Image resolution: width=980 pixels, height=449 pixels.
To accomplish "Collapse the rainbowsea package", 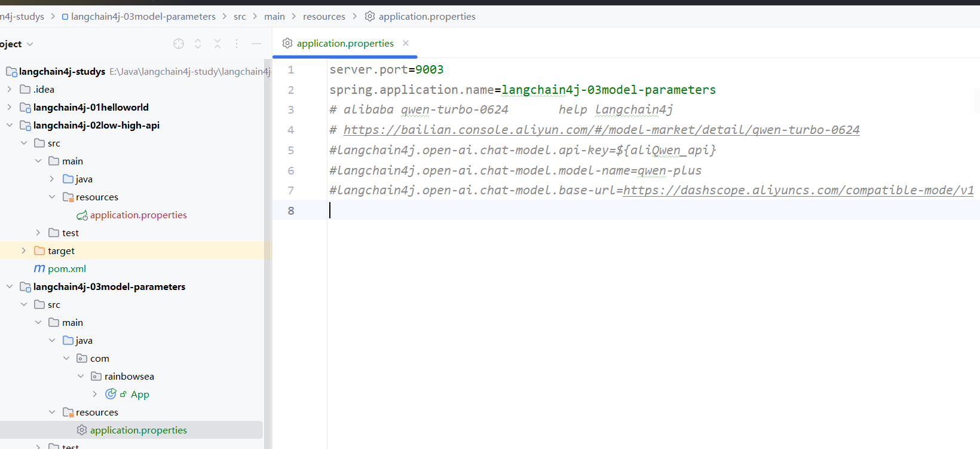I will click(81, 376).
